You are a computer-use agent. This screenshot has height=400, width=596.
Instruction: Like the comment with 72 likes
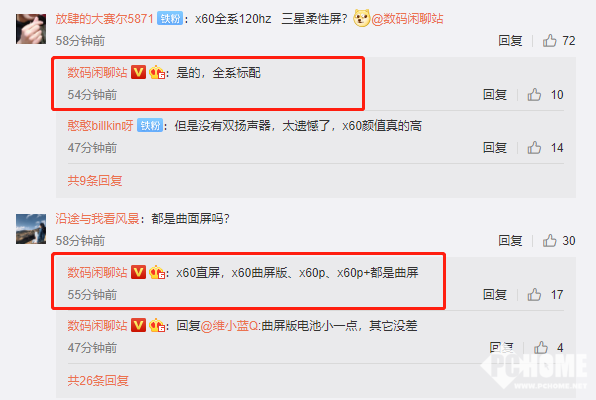[x=549, y=40]
